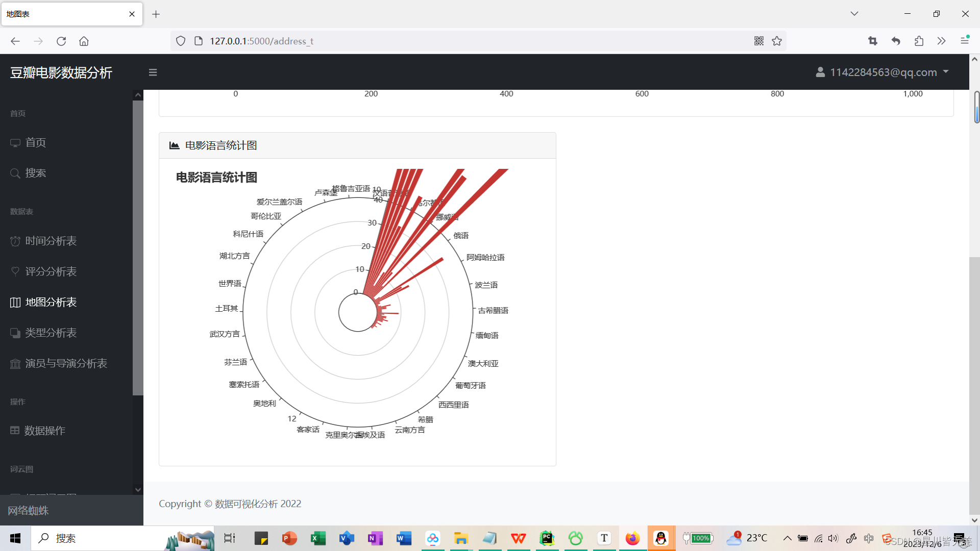Open Word from the taskbar
980x551 pixels.
click(404, 538)
